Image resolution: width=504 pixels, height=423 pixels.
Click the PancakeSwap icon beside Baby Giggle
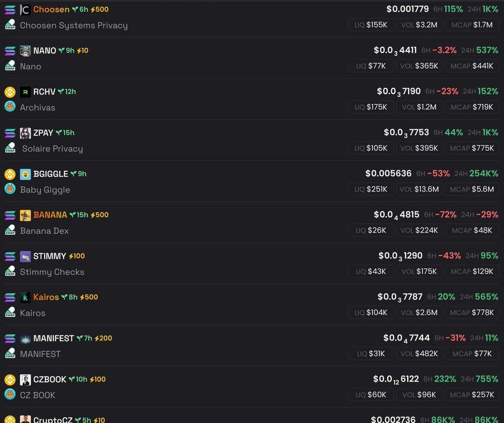coord(10,189)
